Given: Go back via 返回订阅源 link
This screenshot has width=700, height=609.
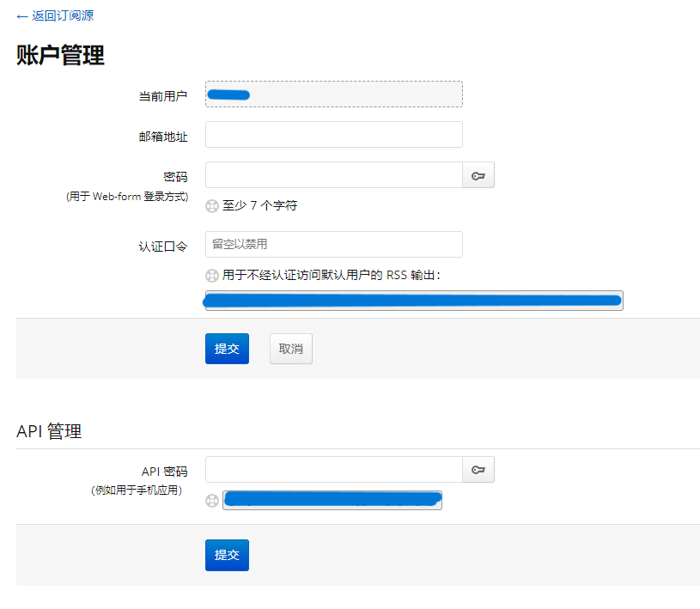Looking at the screenshot, I should pyautogui.click(x=55, y=15).
